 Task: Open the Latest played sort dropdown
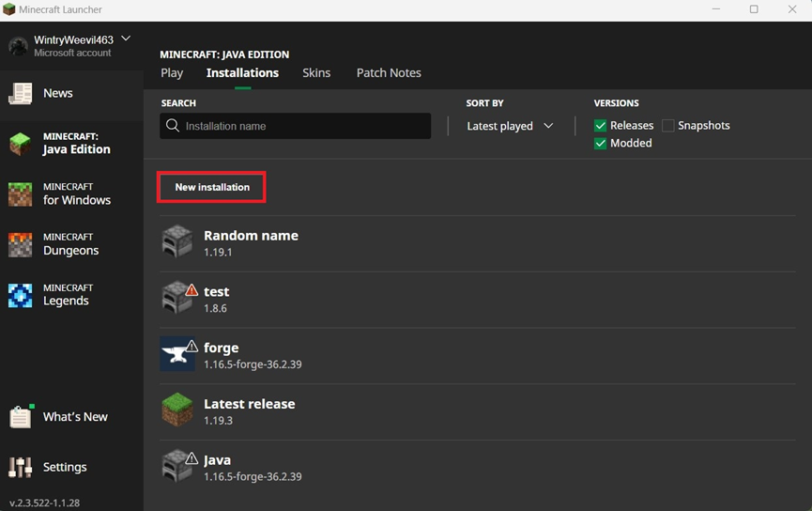click(510, 126)
